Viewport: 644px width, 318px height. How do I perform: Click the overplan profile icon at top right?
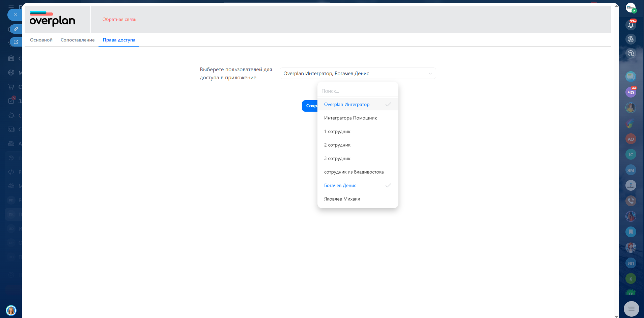click(631, 8)
